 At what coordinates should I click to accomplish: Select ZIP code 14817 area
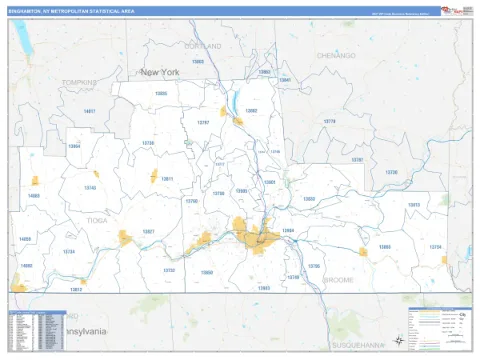coord(89,111)
